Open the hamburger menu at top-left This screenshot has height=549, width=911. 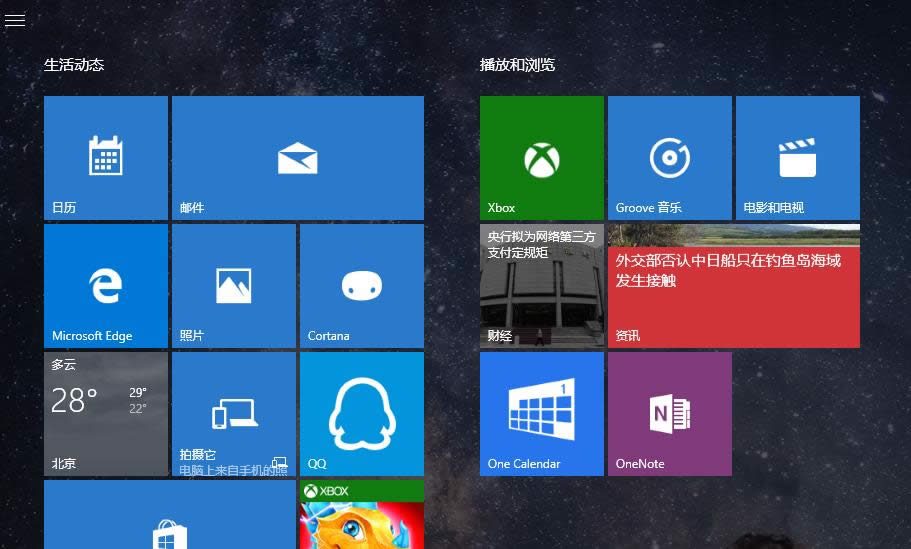(x=15, y=20)
